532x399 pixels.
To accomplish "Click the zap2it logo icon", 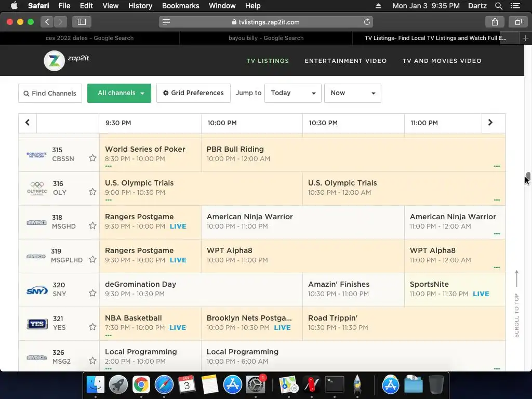I will coord(54,61).
